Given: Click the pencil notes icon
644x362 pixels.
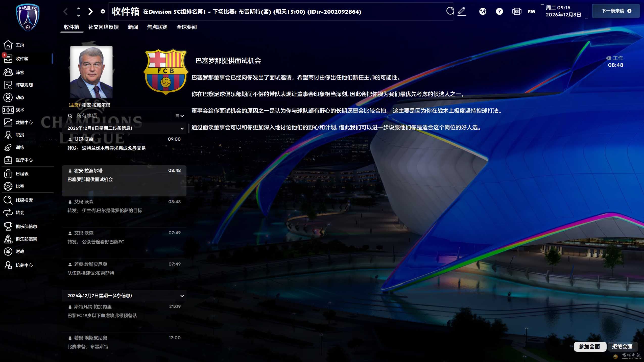Looking at the screenshot, I should coord(462,11).
